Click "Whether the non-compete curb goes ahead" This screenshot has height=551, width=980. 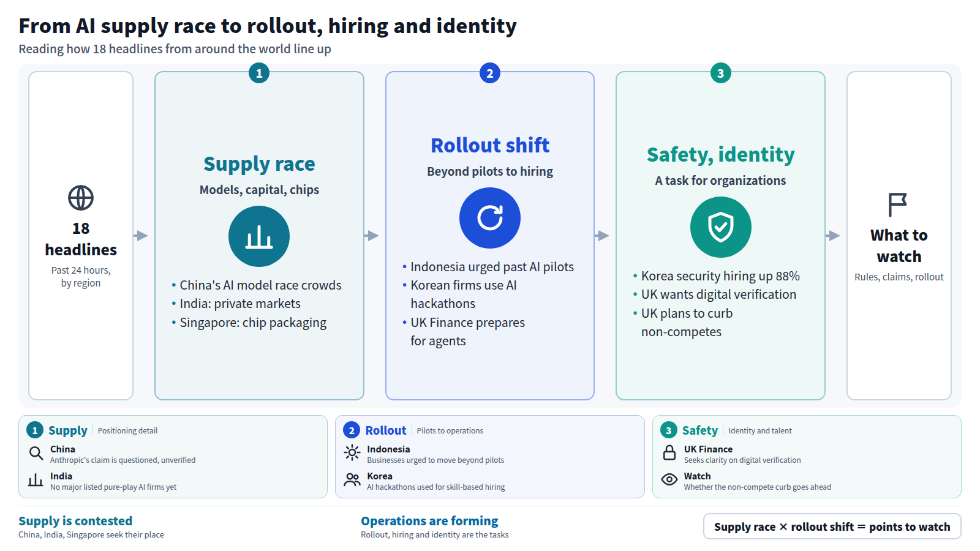[758, 487]
